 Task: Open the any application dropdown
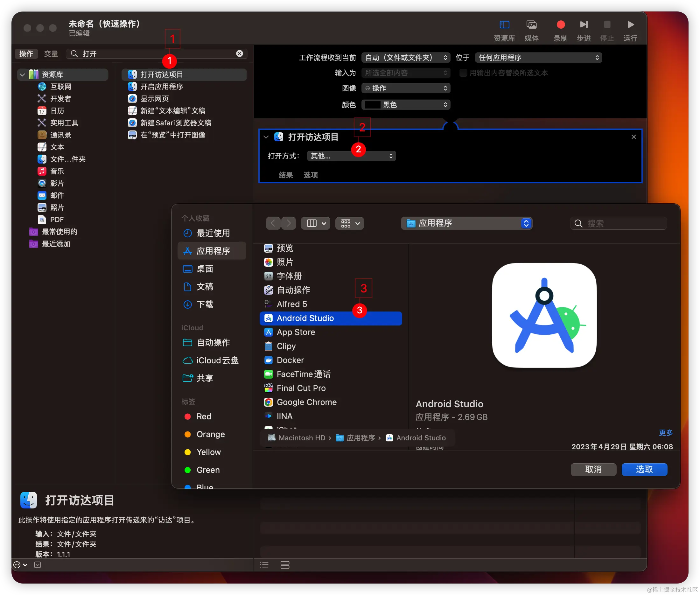pos(538,58)
